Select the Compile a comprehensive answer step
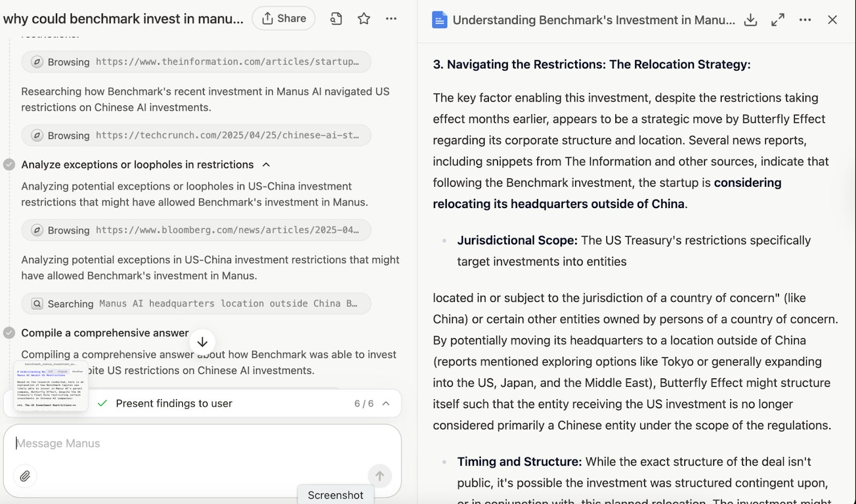 click(105, 333)
